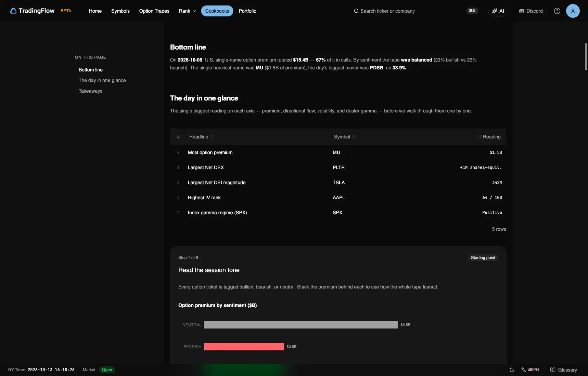This screenshot has height=376, width=588.
Task: Go to the Home tab
Action: 95,11
